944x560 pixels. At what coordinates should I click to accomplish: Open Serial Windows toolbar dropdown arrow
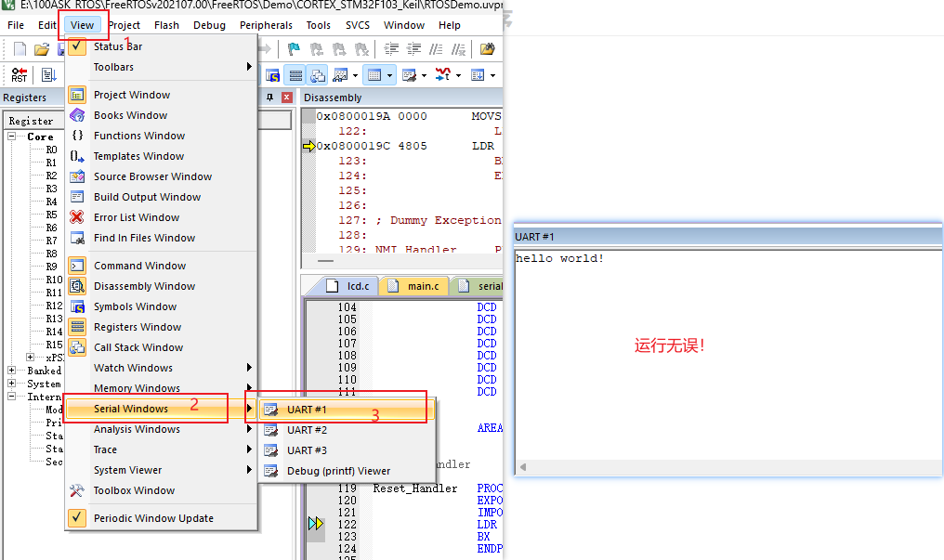coord(424,75)
